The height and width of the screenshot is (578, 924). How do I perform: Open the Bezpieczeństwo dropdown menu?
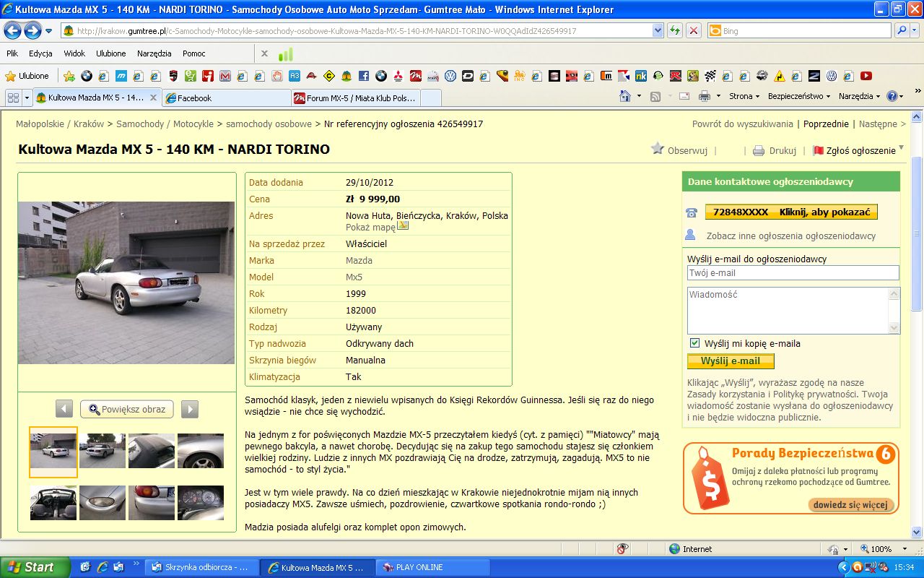[x=799, y=96]
